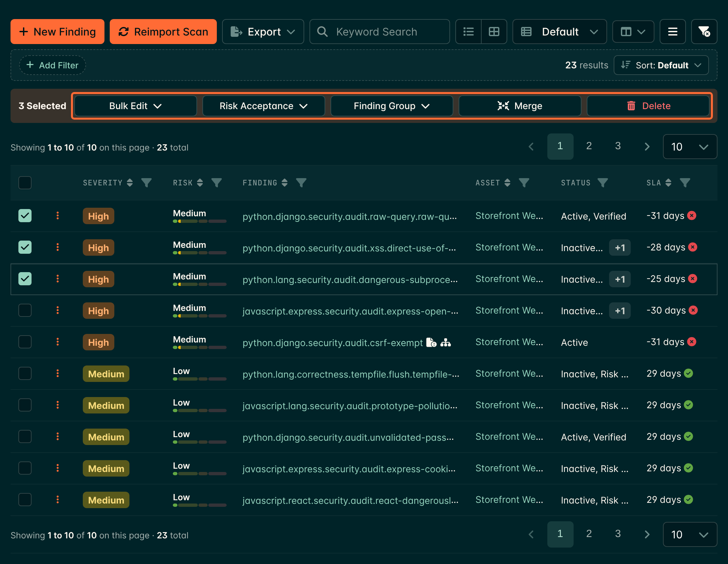Check the express-open finding row
This screenshot has height=564, width=728.
[x=25, y=310]
